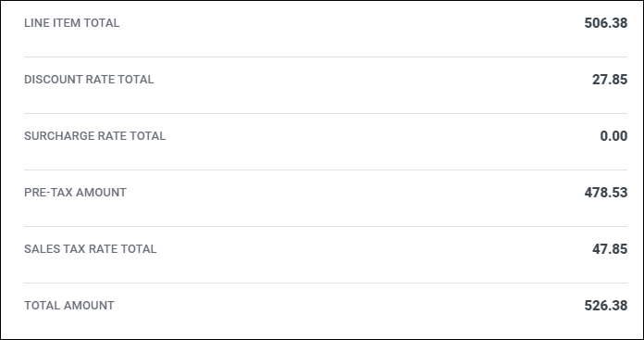
Task: Select the surcharge value 0.00
Action: (613, 135)
